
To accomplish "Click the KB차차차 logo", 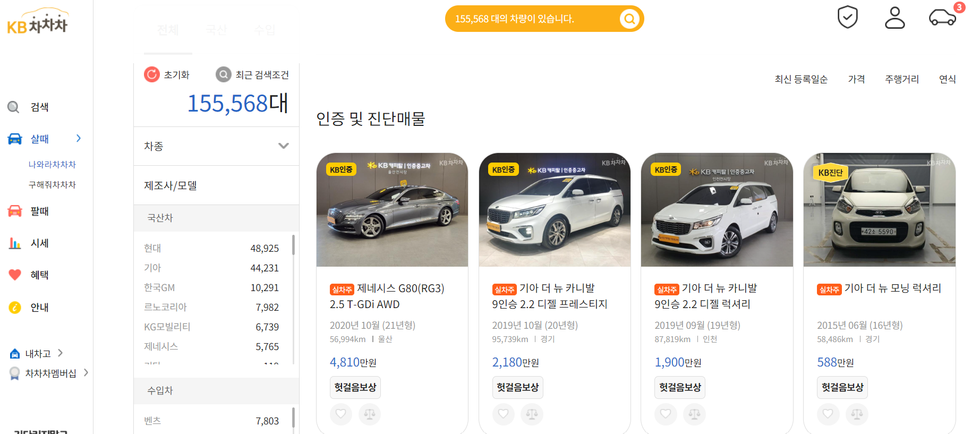I will 37,21.
